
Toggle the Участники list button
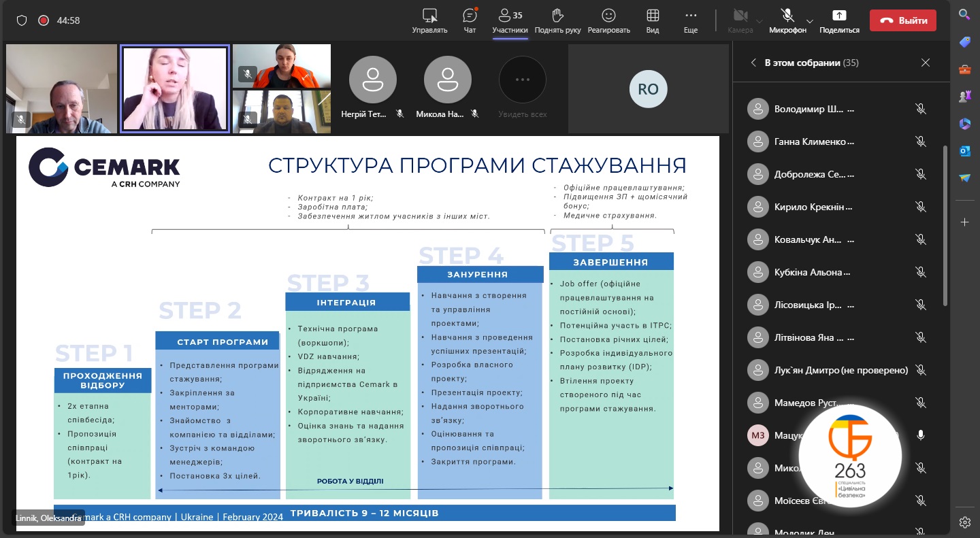point(510,20)
